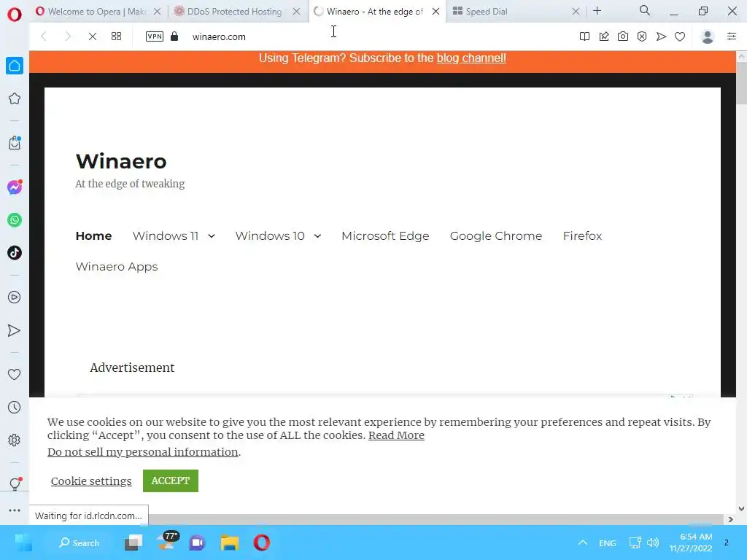Image resolution: width=747 pixels, height=560 pixels.
Task: Open the Speed Dial grid button in toolbar
Action: click(x=116, y=36)
